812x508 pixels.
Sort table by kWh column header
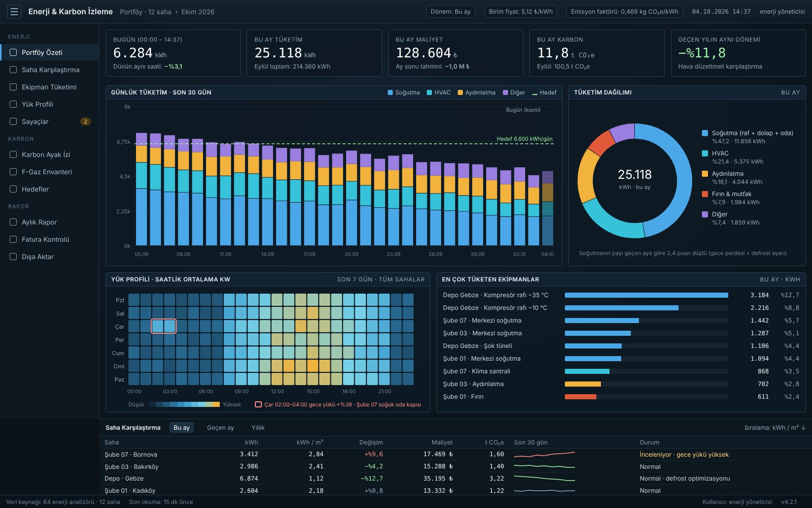coord(251,442)
